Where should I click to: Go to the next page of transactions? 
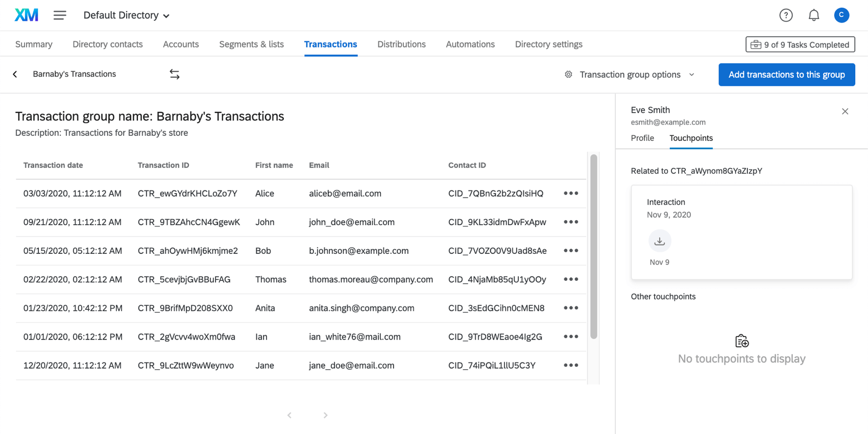click(x=325, y=415)
